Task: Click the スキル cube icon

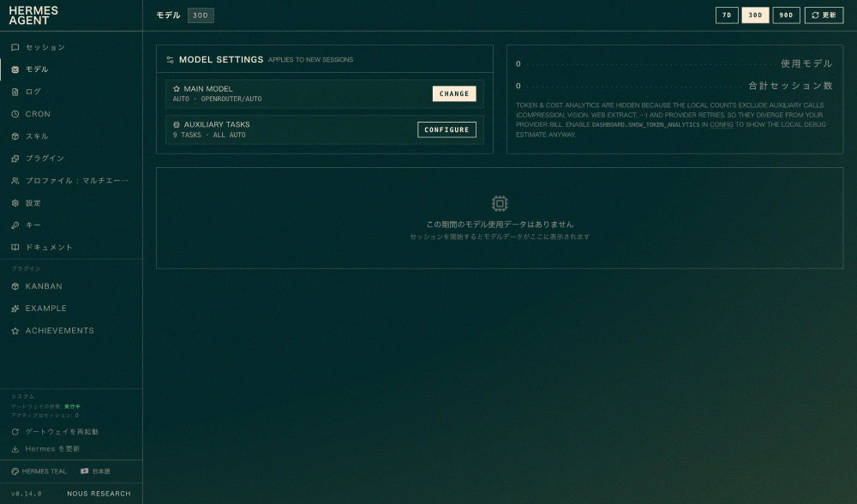Action: [15, 136]
